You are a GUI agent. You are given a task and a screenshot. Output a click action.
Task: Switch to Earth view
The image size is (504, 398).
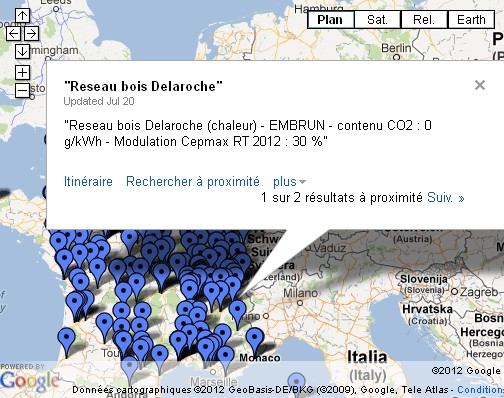471,20
